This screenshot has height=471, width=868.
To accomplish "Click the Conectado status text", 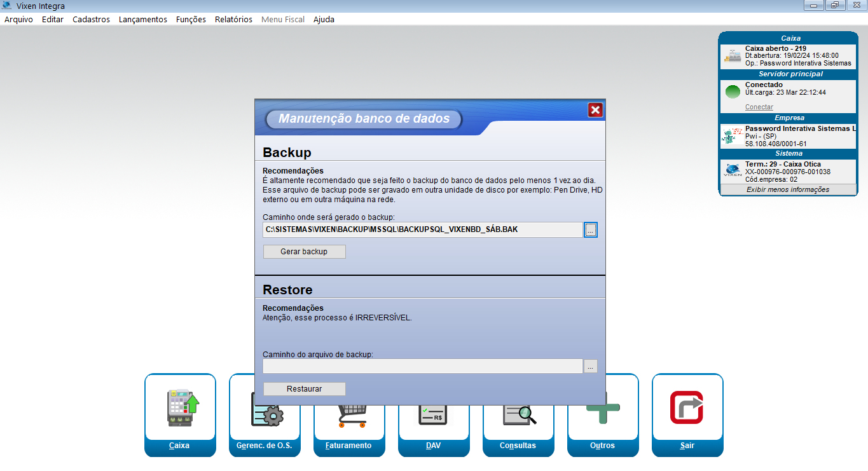I will point(764,85).
